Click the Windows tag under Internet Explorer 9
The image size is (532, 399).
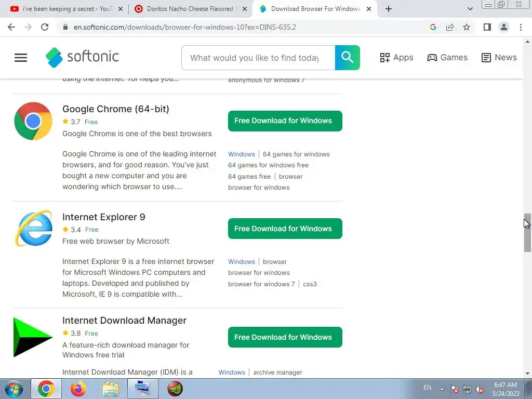pos(241,262)
